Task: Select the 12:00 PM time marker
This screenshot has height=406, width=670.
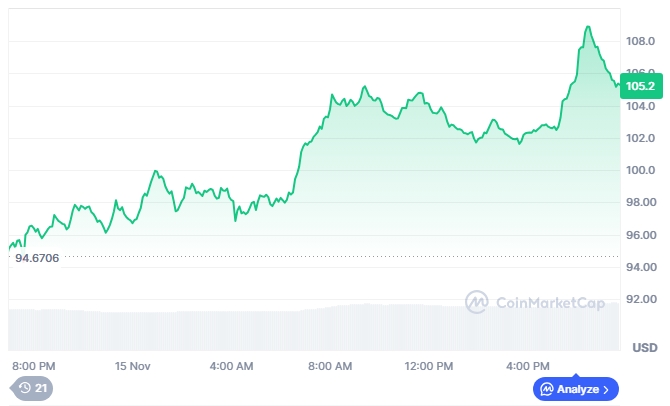Action: [x=431, y=366]
